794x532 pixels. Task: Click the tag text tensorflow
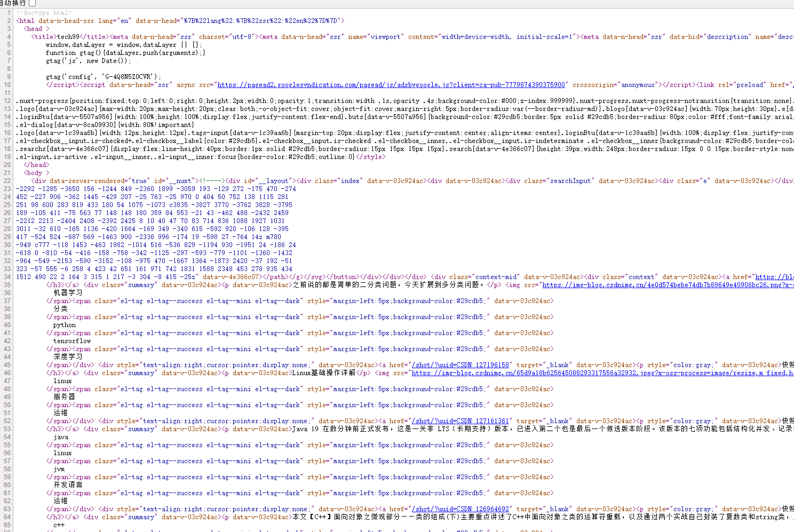(x=72, y=341)
